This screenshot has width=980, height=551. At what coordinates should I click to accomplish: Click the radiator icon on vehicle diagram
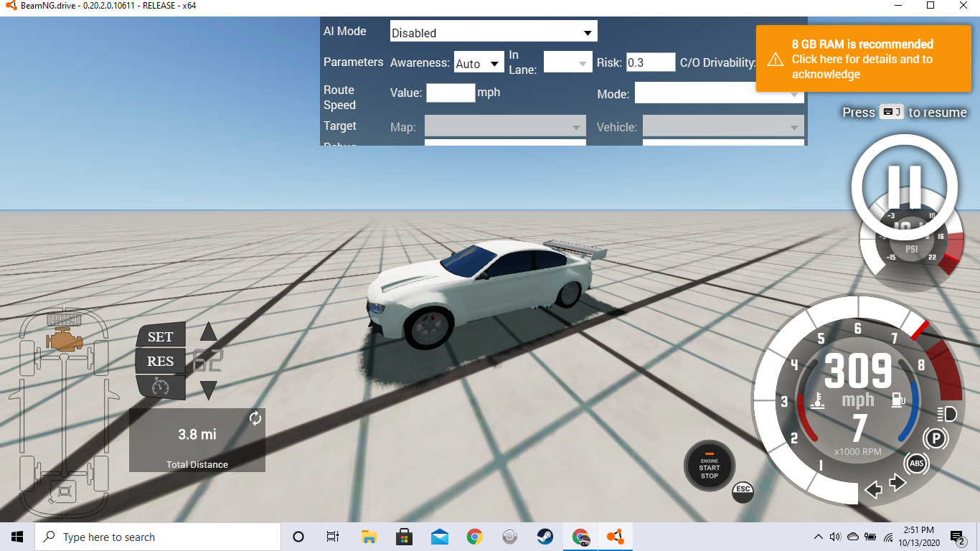64,320
